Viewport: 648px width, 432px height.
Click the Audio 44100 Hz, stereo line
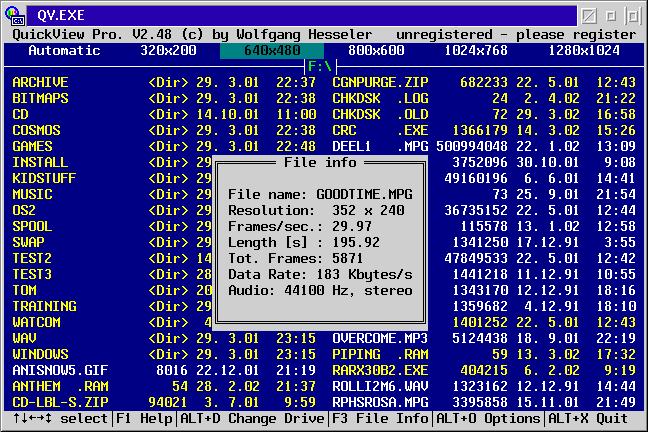pos(320,290)
